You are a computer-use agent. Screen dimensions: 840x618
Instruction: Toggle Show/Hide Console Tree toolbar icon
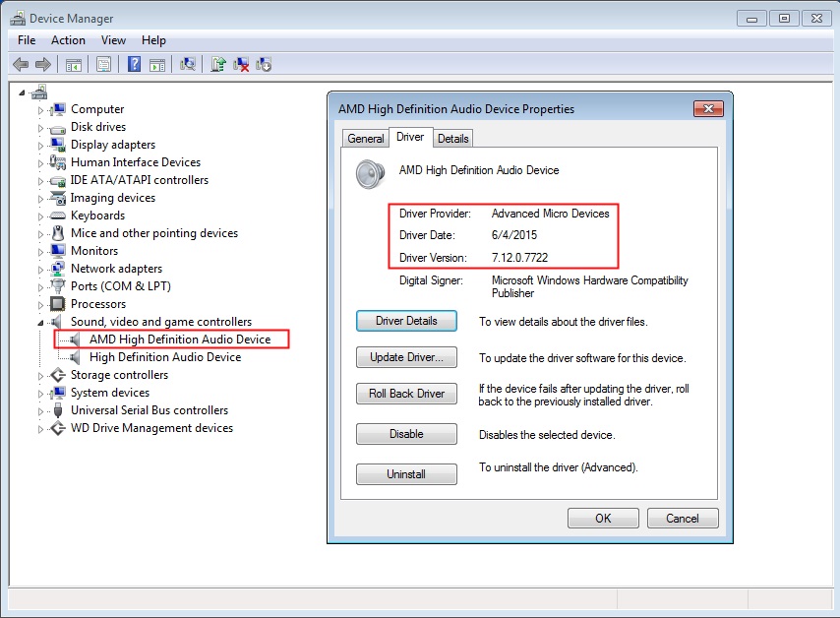[x=74, y=65]
